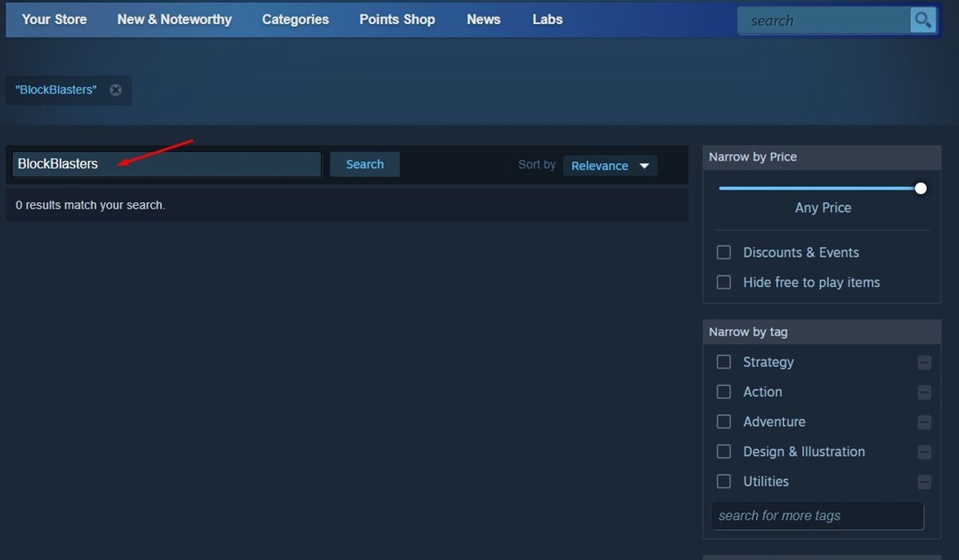The width and height of the screenshot is (959, 560).
Task: Open the Categories menu
Action: pos(296,19)
